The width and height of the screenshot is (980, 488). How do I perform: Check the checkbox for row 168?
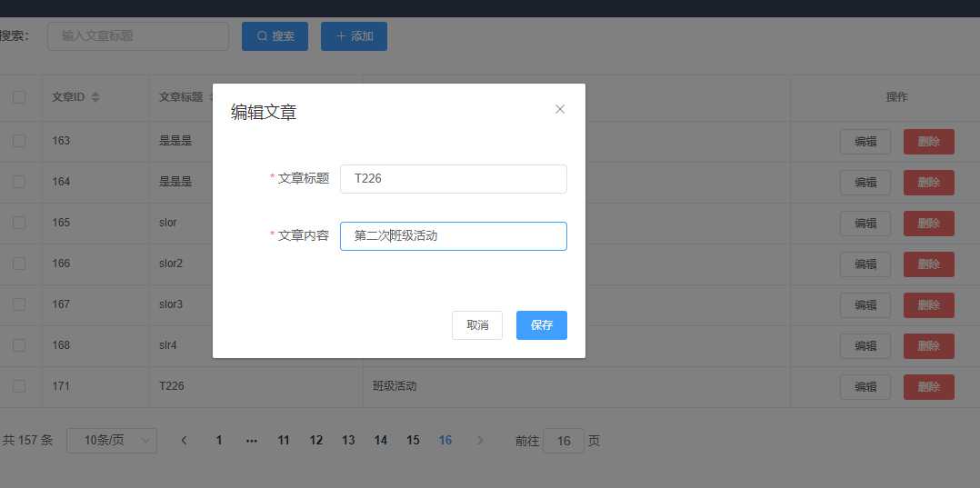(x=19, y=345)
